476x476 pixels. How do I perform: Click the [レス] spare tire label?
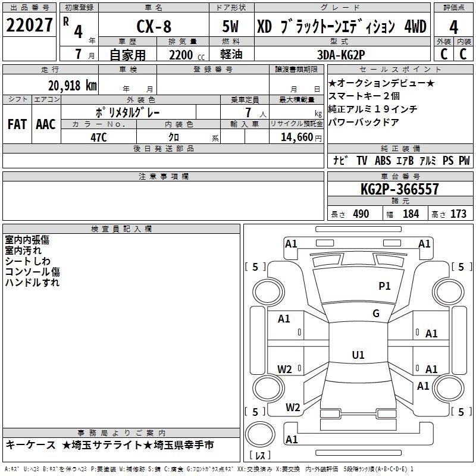click(260, 455)
